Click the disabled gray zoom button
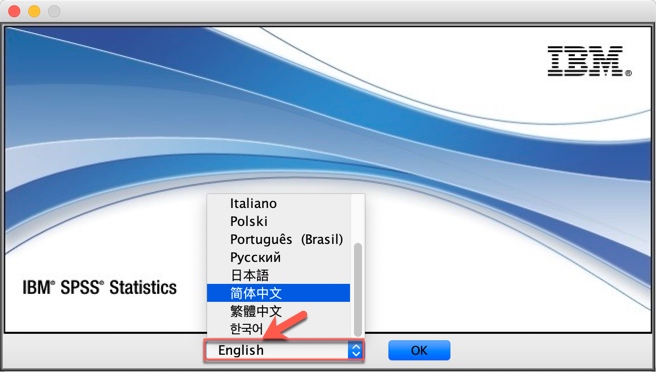This screenshot has width=656, height=372. (x=54, y=11)
